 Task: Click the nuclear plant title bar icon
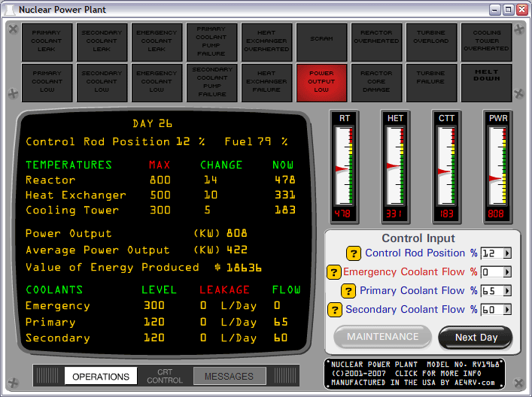pyautogui.click(x=10, y=10)
